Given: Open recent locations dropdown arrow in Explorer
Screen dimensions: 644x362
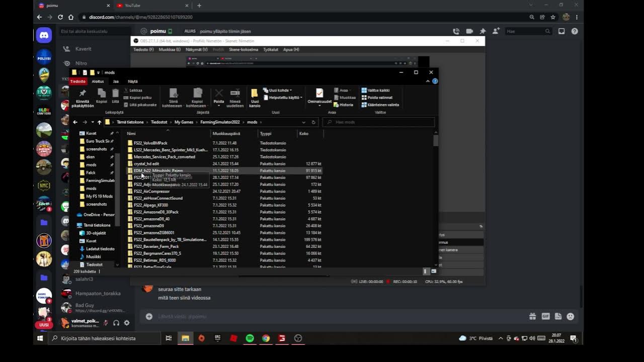Looking at the screenshot, I should point(93,122).
